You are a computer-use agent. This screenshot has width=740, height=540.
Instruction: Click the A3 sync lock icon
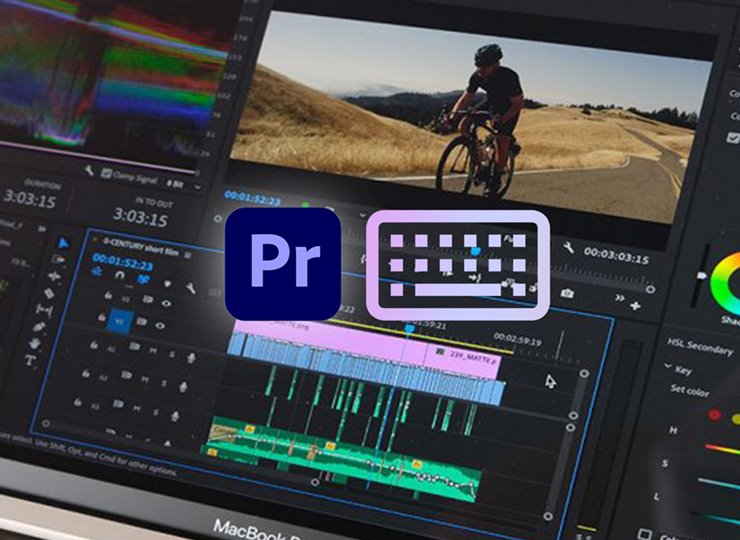point(118,404)
